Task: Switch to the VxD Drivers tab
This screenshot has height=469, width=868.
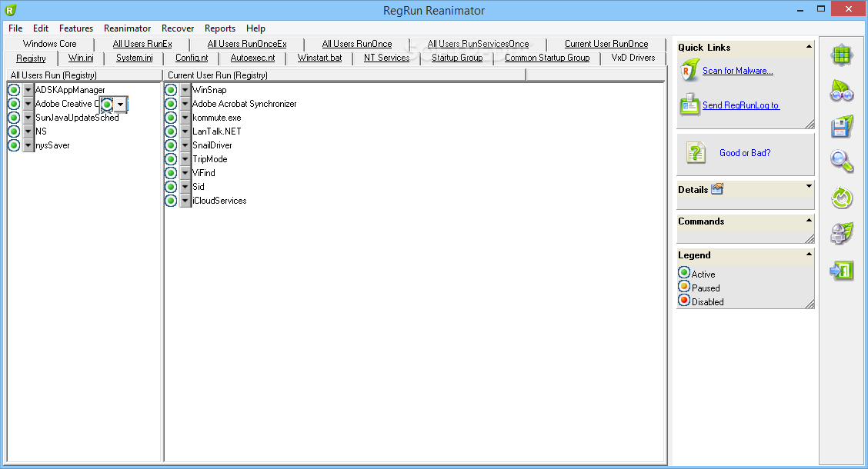Action: coord(633,58)
